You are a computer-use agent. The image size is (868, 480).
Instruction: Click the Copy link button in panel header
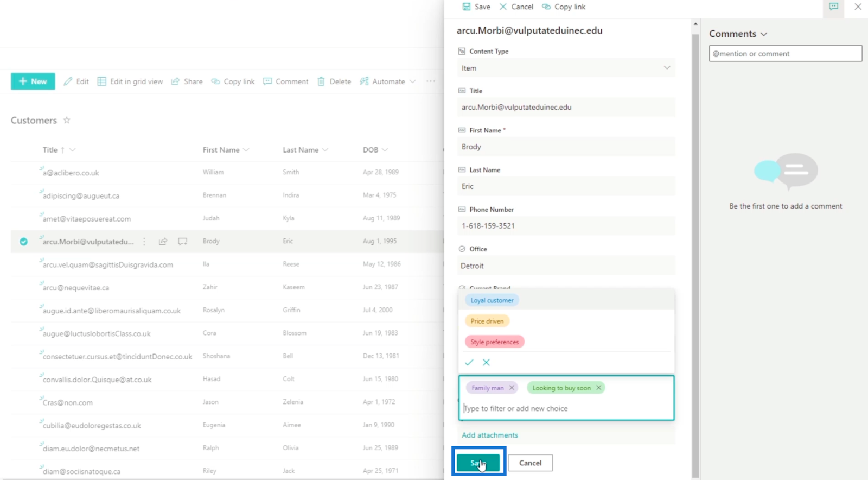564,7
